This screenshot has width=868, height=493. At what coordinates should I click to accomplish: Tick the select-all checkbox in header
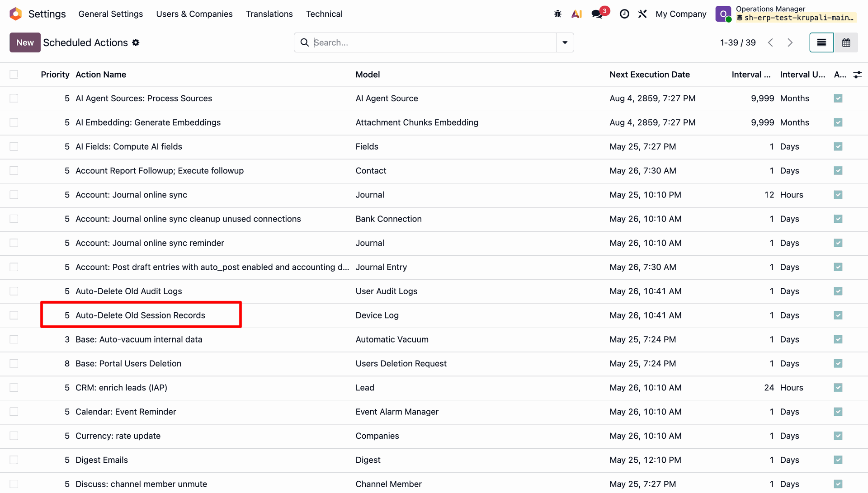(x=14, y=75)
